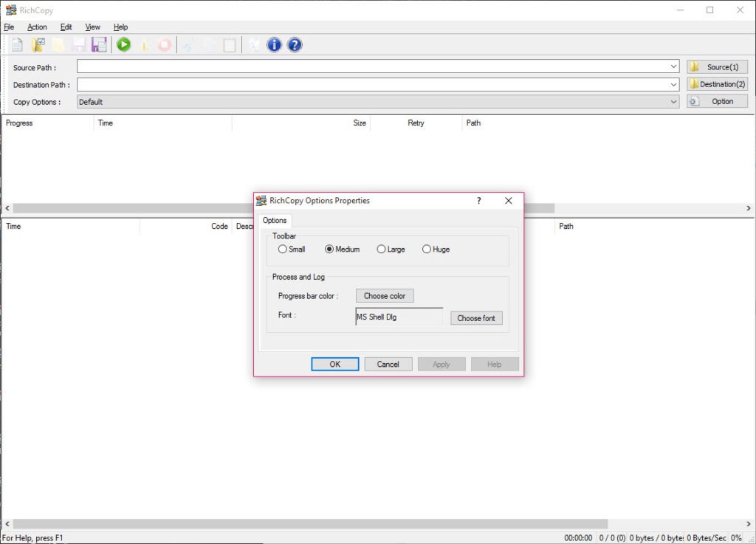756x544 pixels.
Task: Click the blue question-mark Help toolbar icon
Action: pos(295,45)
